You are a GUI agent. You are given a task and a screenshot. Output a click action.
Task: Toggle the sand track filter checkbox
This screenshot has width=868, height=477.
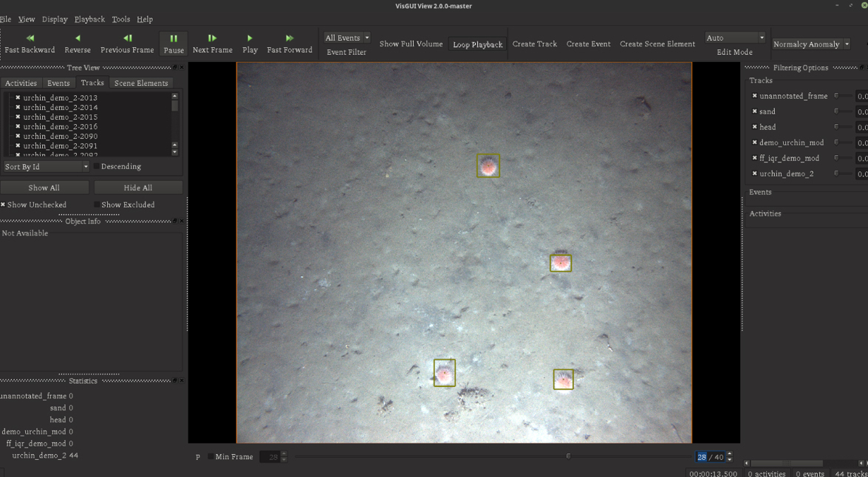(754, 111)
